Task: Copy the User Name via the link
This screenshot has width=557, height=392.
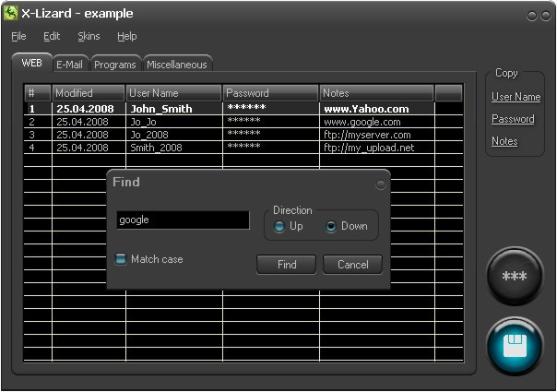Action: coord(516,97)
